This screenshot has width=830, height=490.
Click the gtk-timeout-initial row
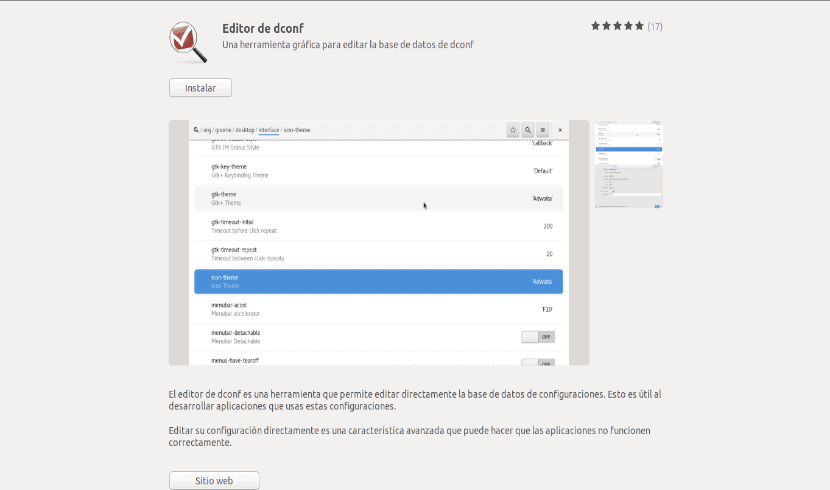(x=378, y=226)
